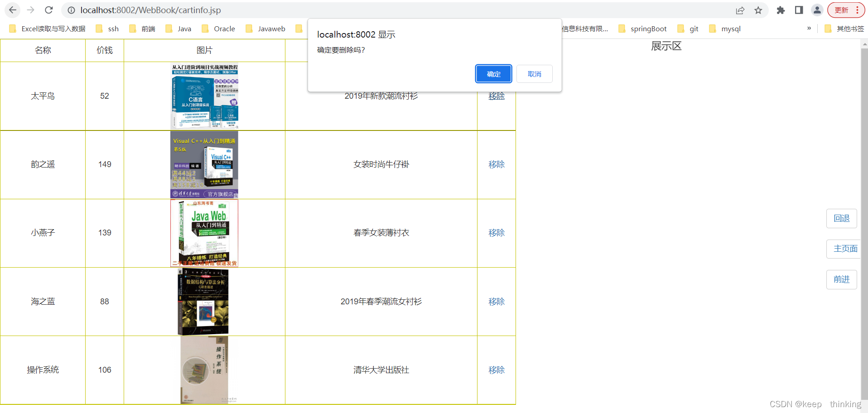Screen dimensions: 868x413
Task: Open the browser Extensions puzzle icon
Action: pos(781,10)
